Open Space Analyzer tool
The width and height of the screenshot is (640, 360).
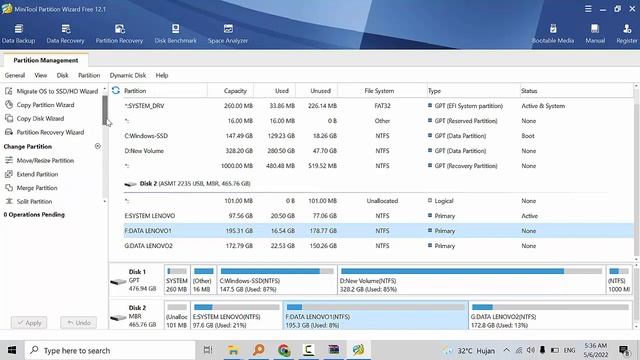(x=228, y=33)
